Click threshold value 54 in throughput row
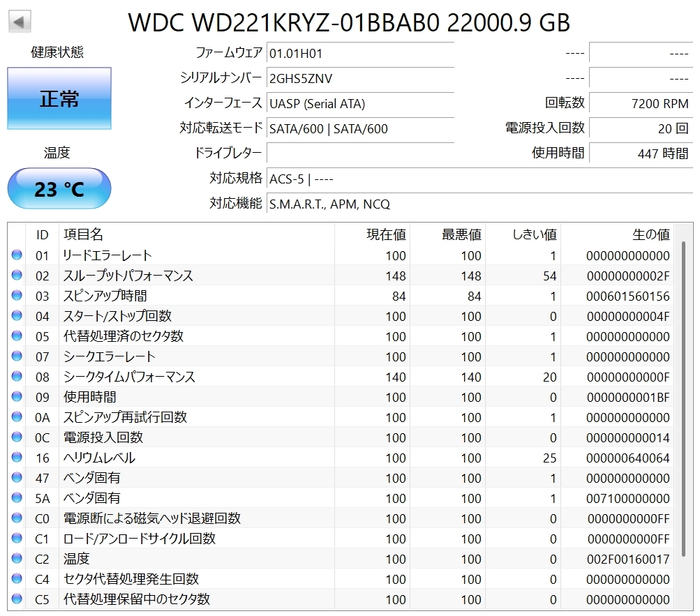 coord(549,276)
